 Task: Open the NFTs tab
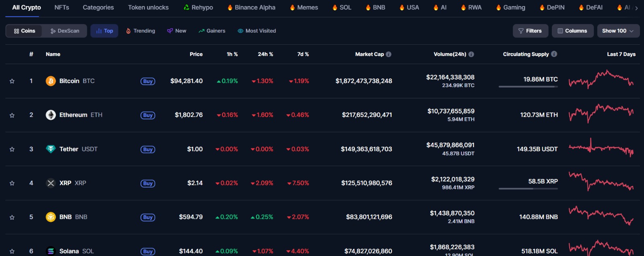coord(62,7)
